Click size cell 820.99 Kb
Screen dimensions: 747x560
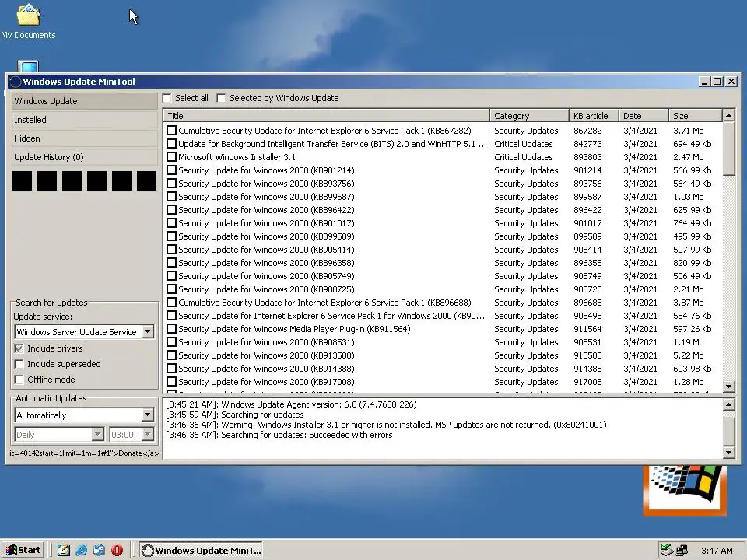tap(692, 263)
